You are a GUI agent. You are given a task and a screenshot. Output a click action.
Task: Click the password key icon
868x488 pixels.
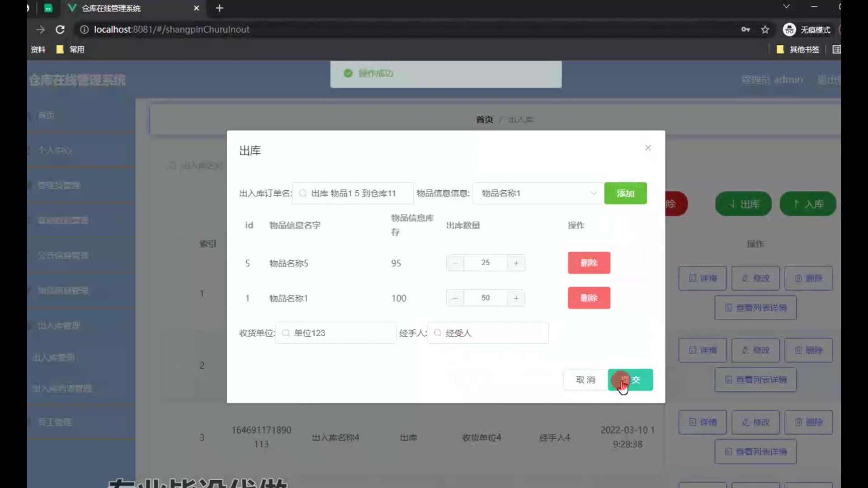pyautogui.click(x=745, y=30)
